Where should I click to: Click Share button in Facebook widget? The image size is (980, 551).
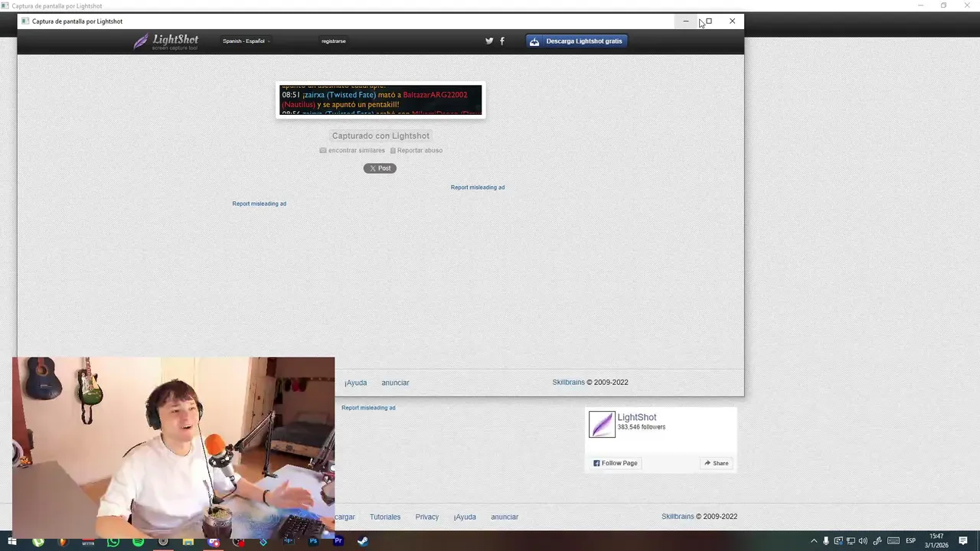point(717,463)
